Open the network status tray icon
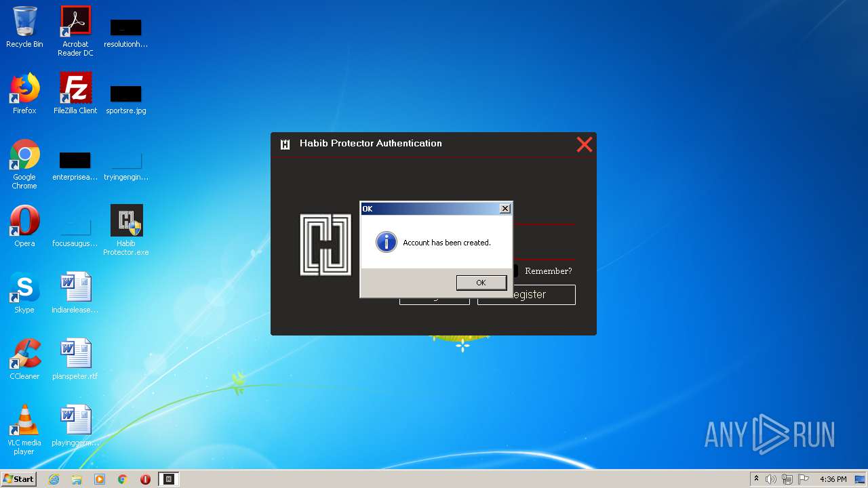The height and width of the screenshot is (488, 868). coord(787,479)
